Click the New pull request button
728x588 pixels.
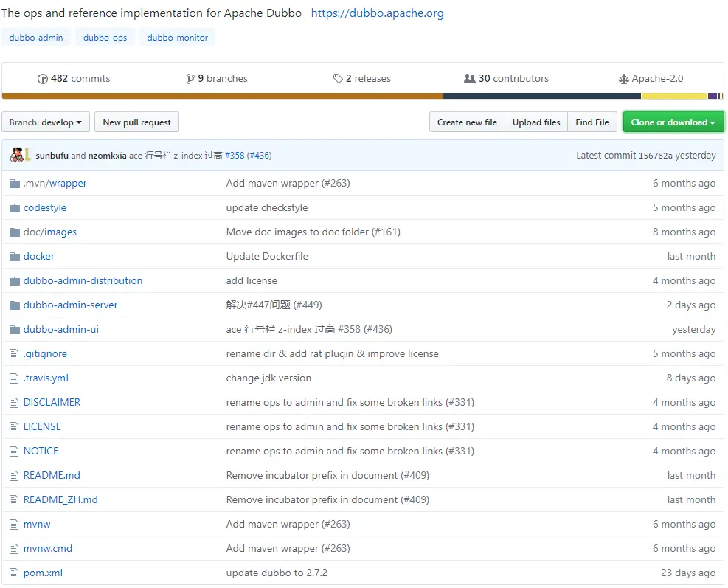(x=137, y=122)
